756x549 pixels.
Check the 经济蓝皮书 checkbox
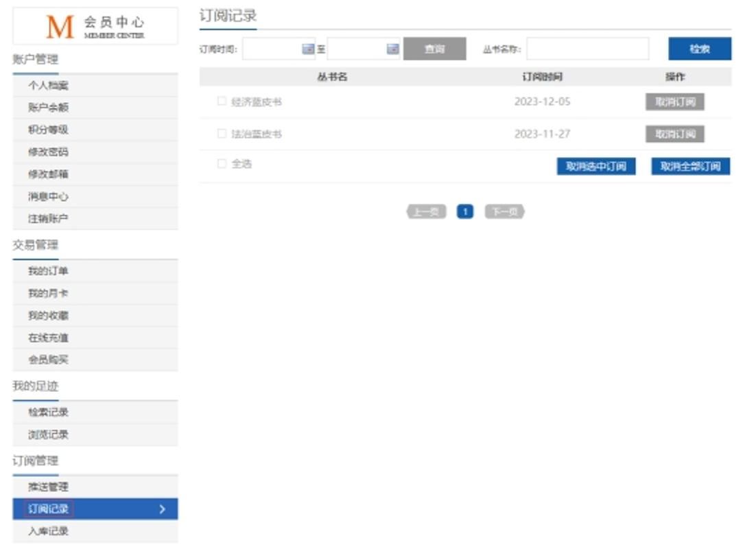point(222,102)
